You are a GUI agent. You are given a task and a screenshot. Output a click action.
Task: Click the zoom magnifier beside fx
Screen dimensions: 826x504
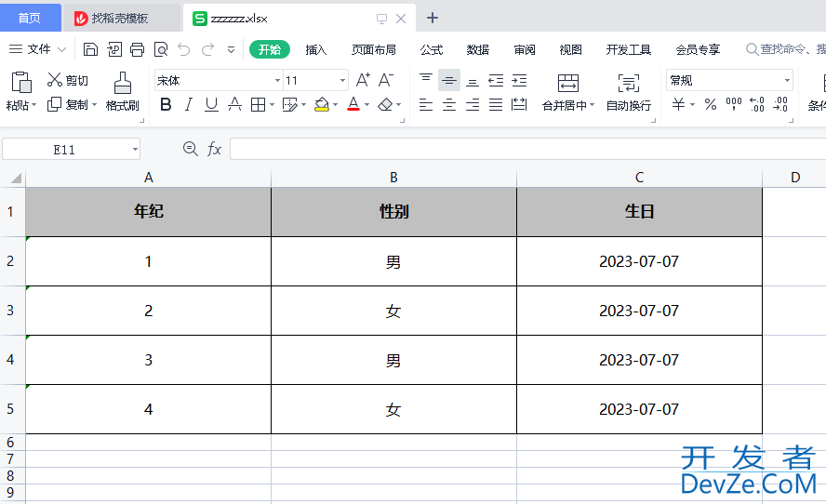point(190,149)
